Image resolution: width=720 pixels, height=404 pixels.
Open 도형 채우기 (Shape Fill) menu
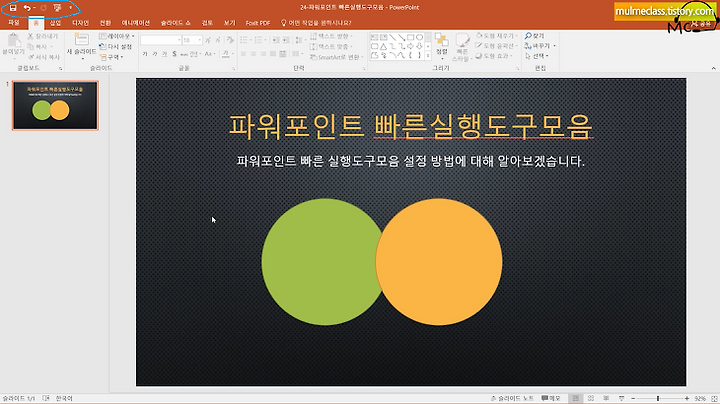point(496,36)
